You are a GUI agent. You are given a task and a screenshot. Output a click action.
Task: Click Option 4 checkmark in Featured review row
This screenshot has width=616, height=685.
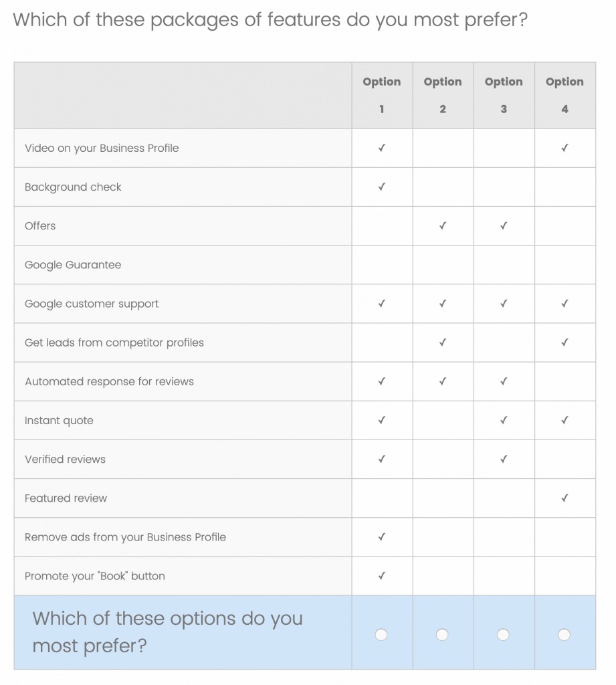coord(565,498)
